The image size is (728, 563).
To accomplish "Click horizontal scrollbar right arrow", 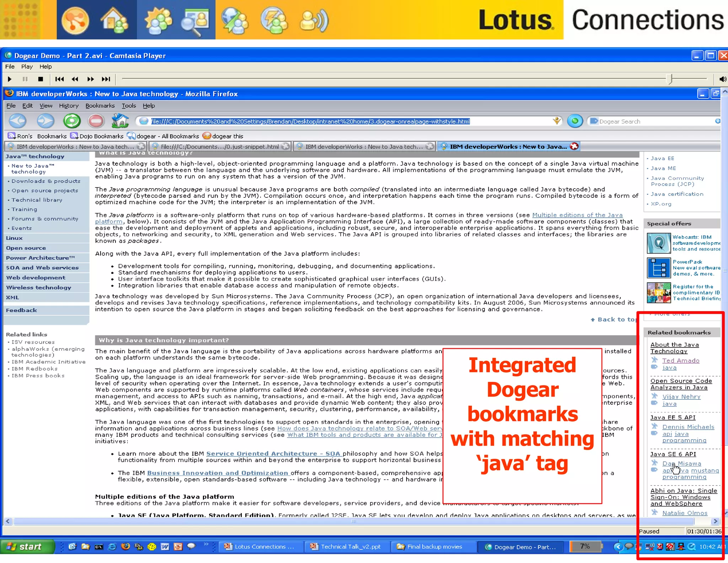I will (x=715, y=521).
